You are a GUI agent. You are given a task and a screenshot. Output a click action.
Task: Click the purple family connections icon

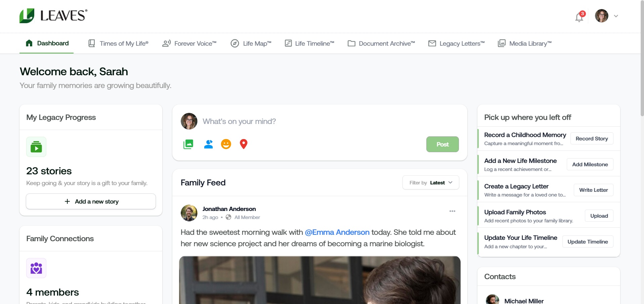click(x=36, y=268)
